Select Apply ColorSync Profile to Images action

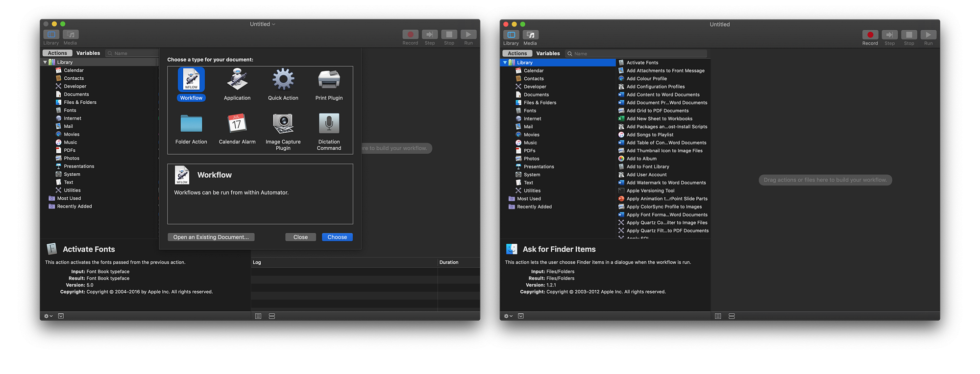pos(664,207)
